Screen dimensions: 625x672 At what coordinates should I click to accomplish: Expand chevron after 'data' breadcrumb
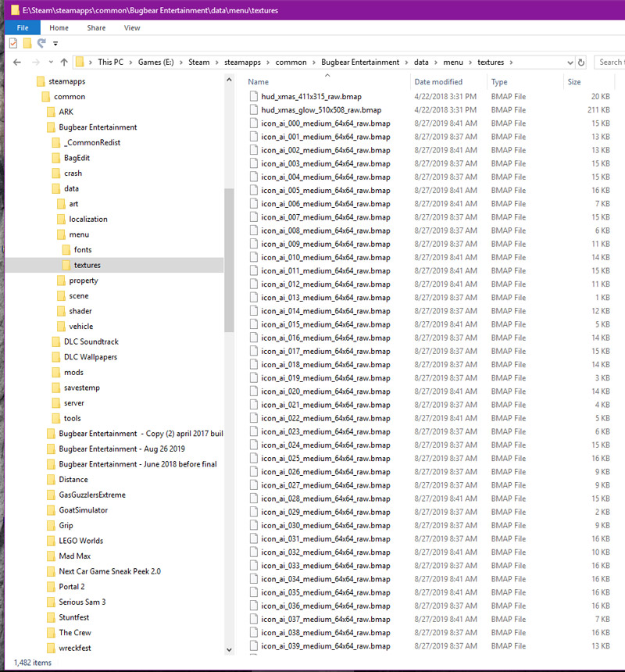coord(436,63)
